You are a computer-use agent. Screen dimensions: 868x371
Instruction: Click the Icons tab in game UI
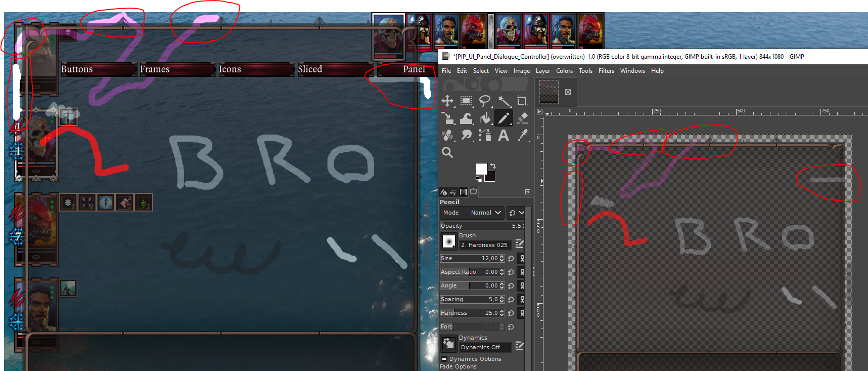(256, 69)
